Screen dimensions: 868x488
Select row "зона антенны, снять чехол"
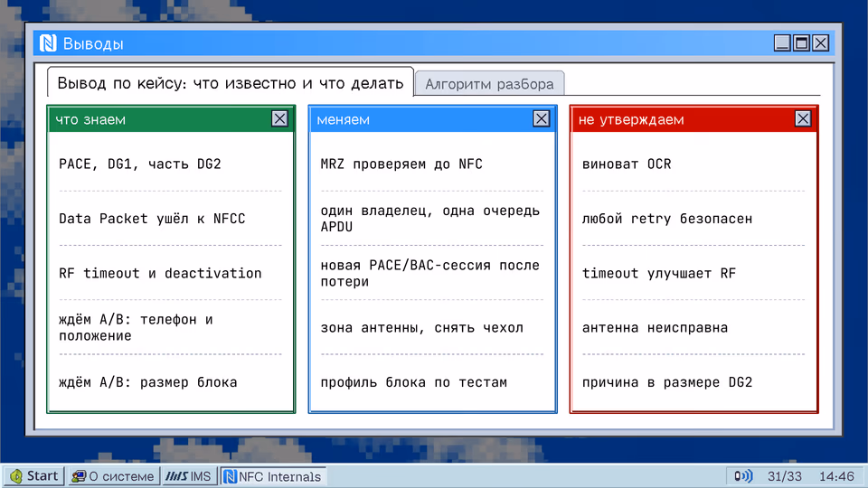click(432, 327)
